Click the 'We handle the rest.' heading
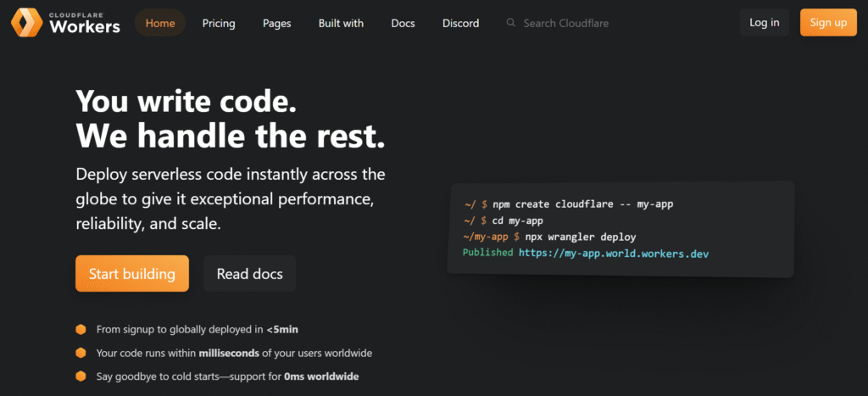Viewport: 868px width, 396px height. point(231,136)
